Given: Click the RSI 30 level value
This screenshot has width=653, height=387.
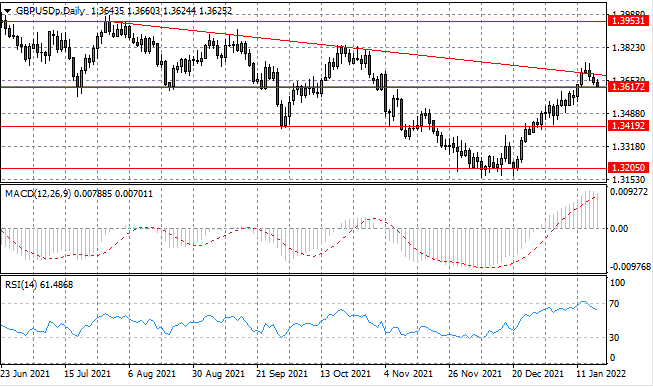Looking at the screenshot, I should 614,338.
